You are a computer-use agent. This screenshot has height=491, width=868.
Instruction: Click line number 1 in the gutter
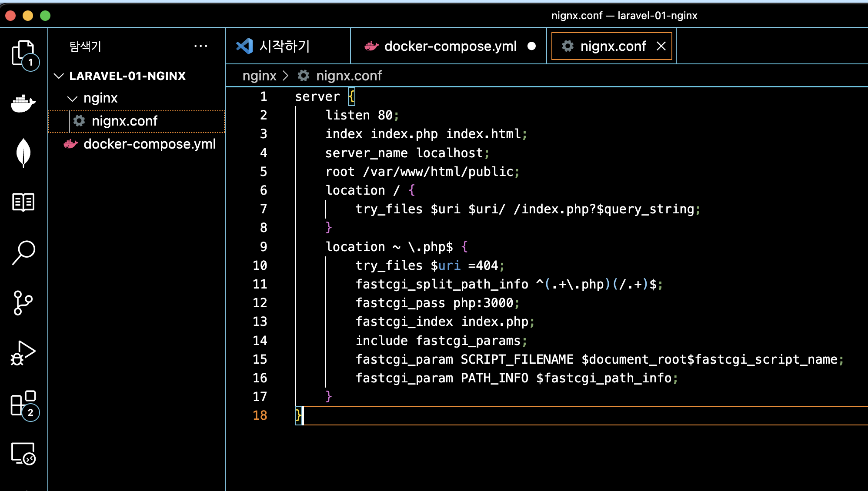[264, 96]
